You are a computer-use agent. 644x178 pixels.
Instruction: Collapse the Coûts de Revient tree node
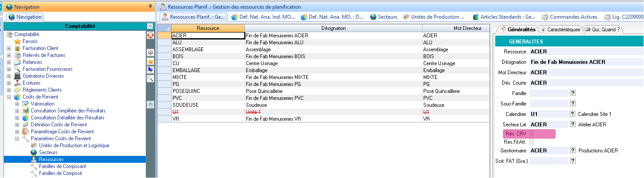tap(9, 97)
